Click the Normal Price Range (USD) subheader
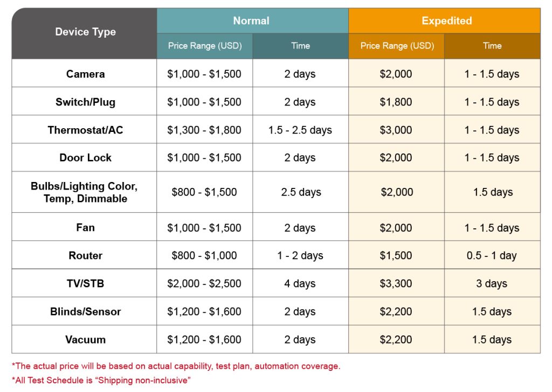The height and width of the screenshot is (392, 552). pos(204,46)
